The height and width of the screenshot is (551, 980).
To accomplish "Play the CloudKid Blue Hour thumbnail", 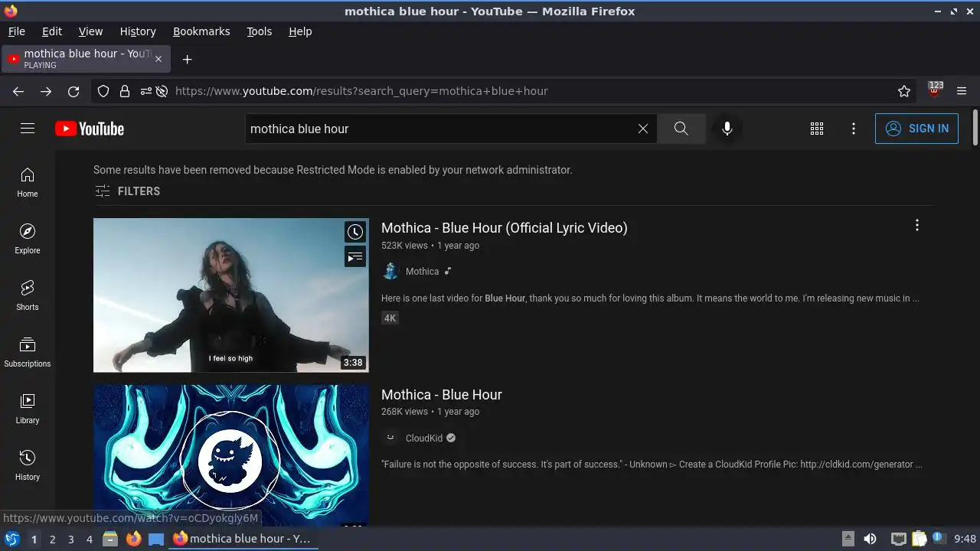I will 231,455.
